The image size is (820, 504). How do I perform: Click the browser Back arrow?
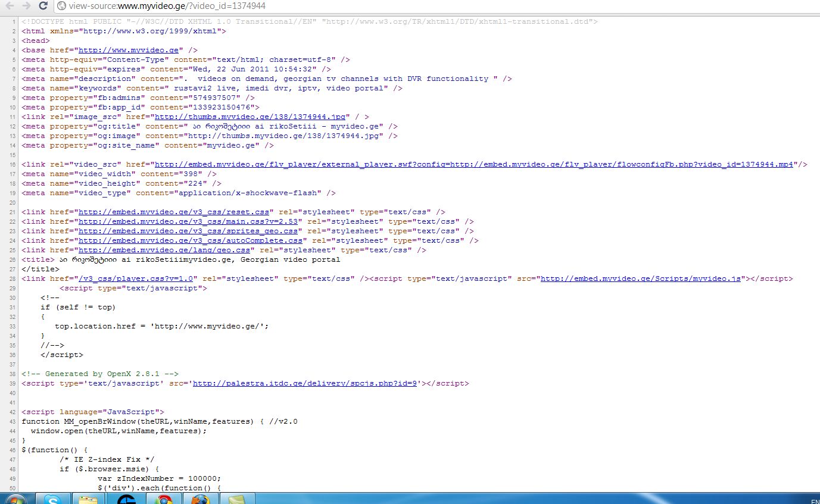coord(10,6)
